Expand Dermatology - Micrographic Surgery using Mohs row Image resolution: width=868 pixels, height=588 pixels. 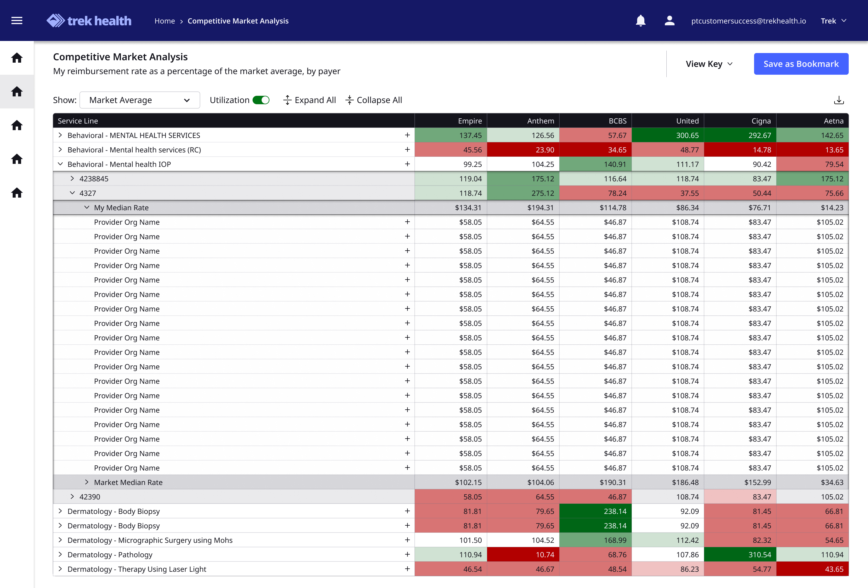(x=60, y=540)
